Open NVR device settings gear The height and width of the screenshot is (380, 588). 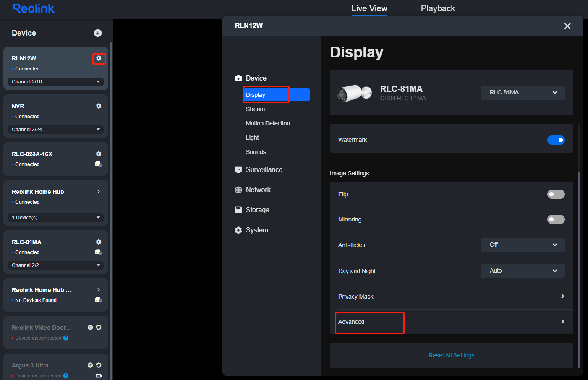(99, 106)
